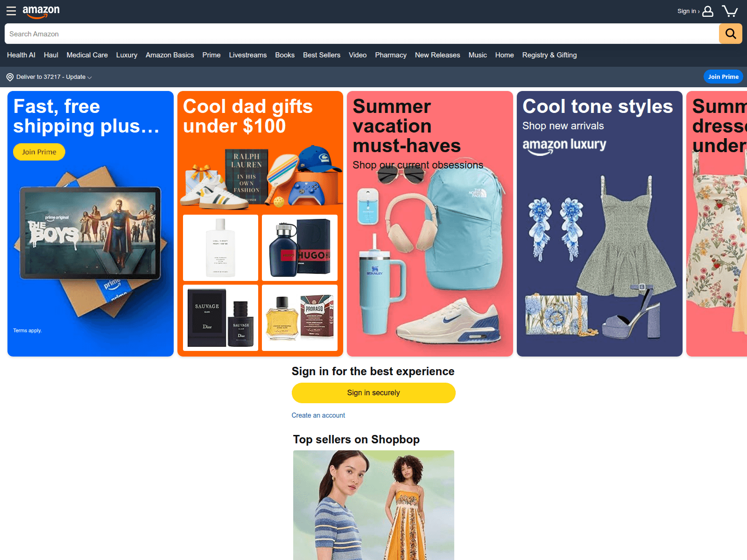Open Livestreams
This screenshot has width=747, height=560.
(248, 55)
